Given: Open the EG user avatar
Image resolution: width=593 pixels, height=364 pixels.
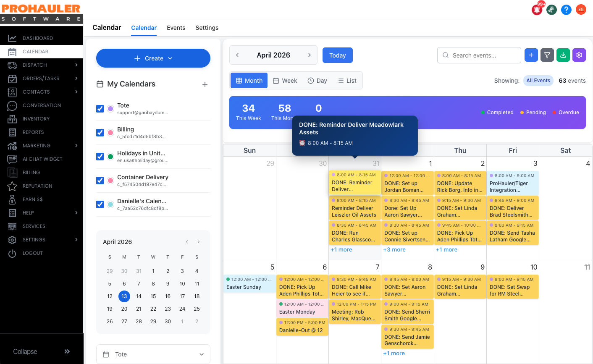Looking at the screenshot, I should click(581, 9).
